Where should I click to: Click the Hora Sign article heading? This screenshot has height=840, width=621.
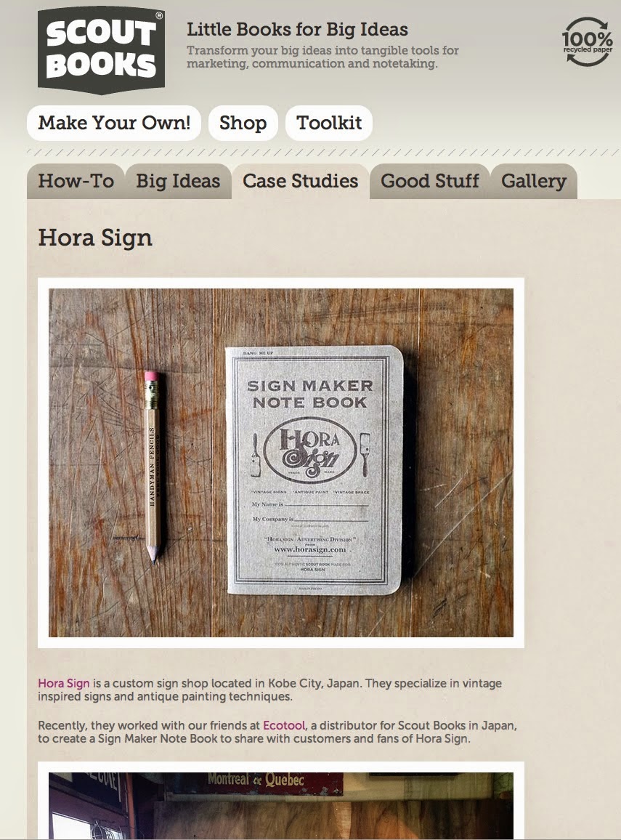tap(95, 238)
